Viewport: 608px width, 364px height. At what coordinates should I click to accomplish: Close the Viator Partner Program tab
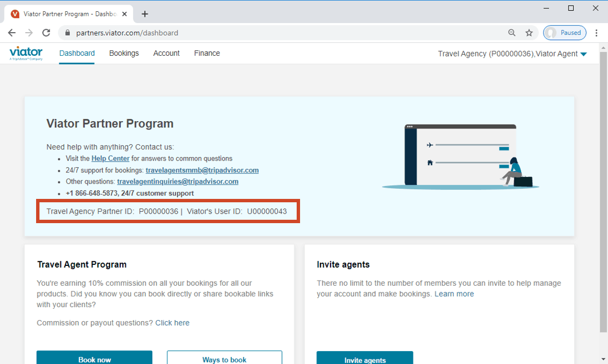[125, 14]
